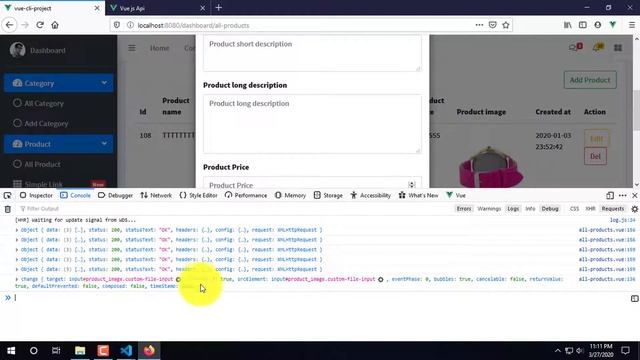Open the dashboard grid apps icon
This screenshot has width=640, height=360.
point(618,48)
